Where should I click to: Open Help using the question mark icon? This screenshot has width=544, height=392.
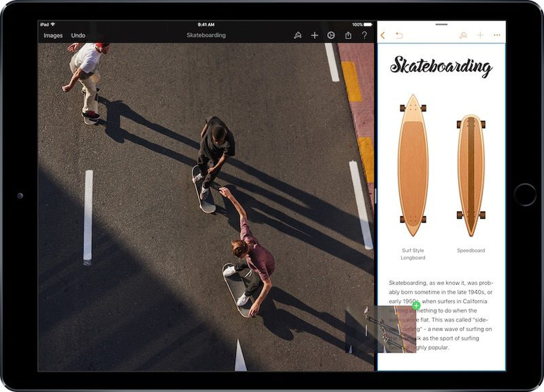coord(364,35)
